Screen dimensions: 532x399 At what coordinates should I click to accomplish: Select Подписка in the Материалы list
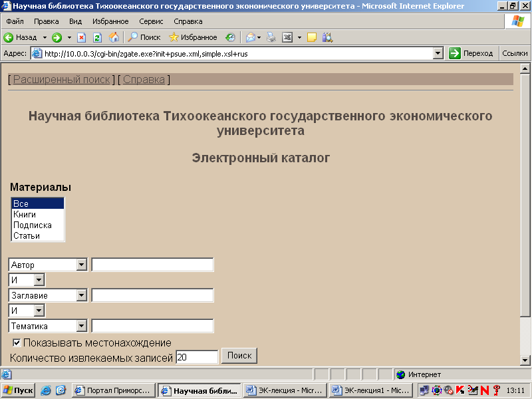(37, 225)
